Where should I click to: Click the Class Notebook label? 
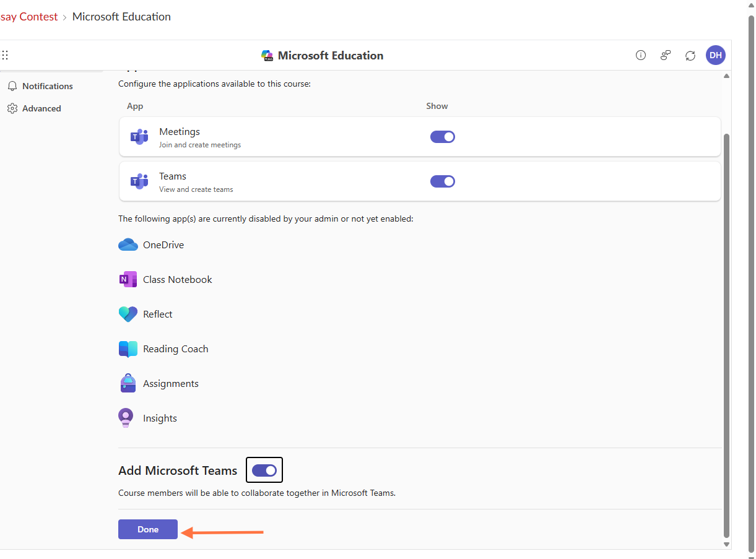pyautogui.click(x=178, y=279)
